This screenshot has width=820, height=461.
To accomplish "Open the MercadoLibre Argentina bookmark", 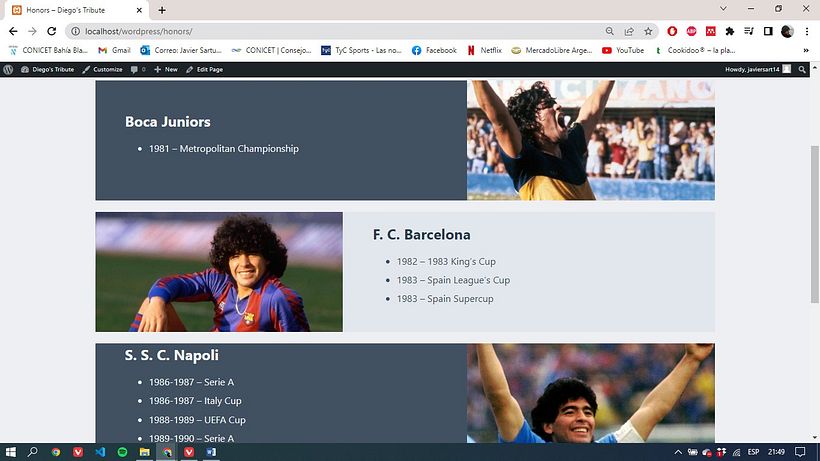I will 552,50.
